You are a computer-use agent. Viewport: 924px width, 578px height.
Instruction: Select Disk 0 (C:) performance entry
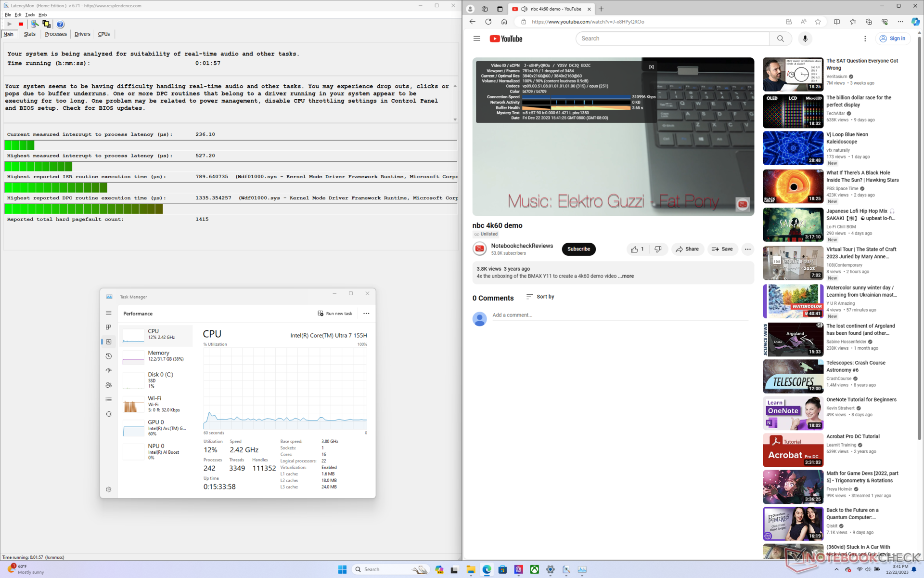point(156,380)
